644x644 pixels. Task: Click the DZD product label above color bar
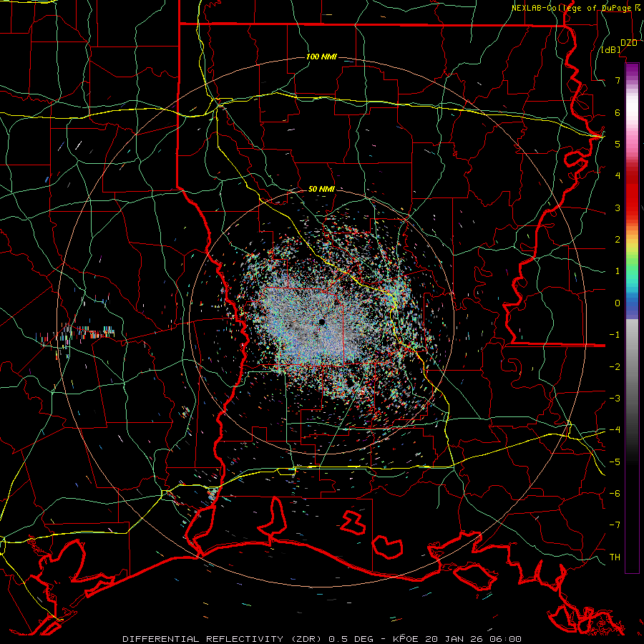click(629, 43)
